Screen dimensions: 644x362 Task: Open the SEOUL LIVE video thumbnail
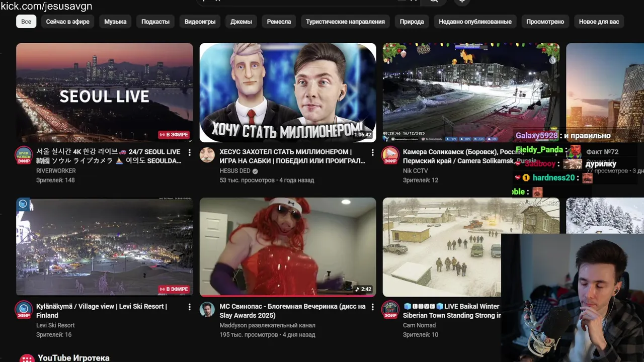pyautogui.click(x=105, y=93)
